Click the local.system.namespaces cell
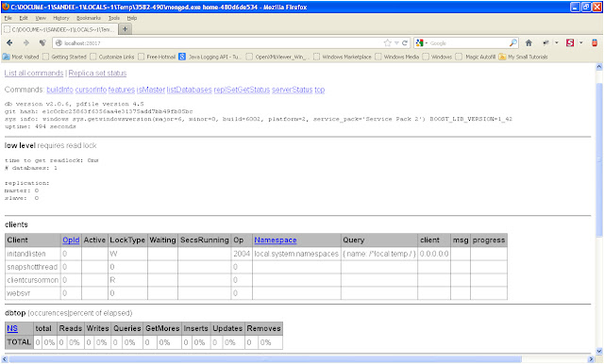This screenshot has width=604, height=364. point(296,254)
